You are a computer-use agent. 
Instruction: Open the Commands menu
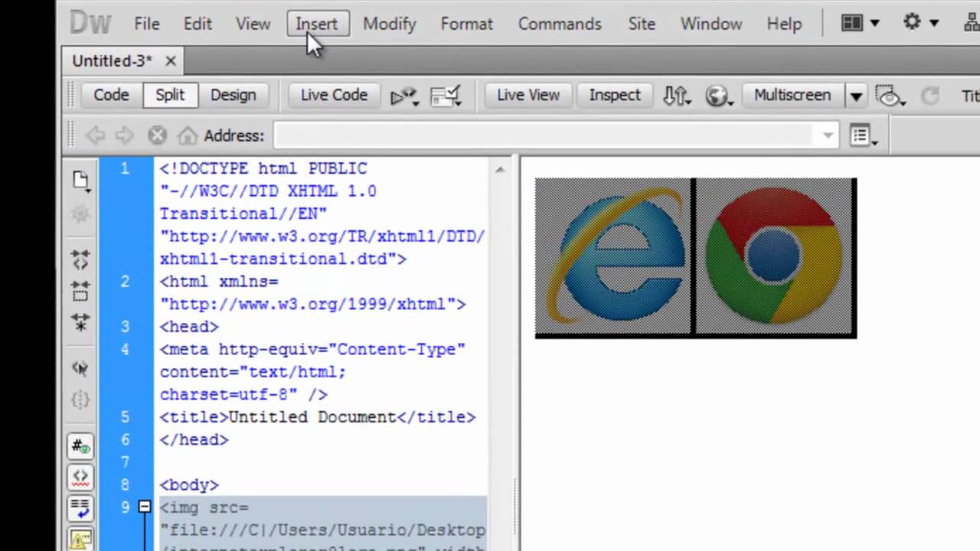(560, 24)
